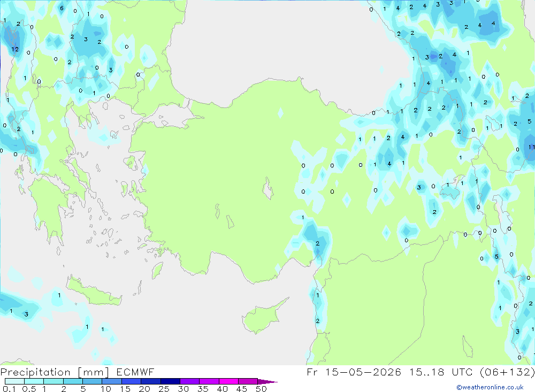Click the 35–40 mm violet legend swatch

209,381
